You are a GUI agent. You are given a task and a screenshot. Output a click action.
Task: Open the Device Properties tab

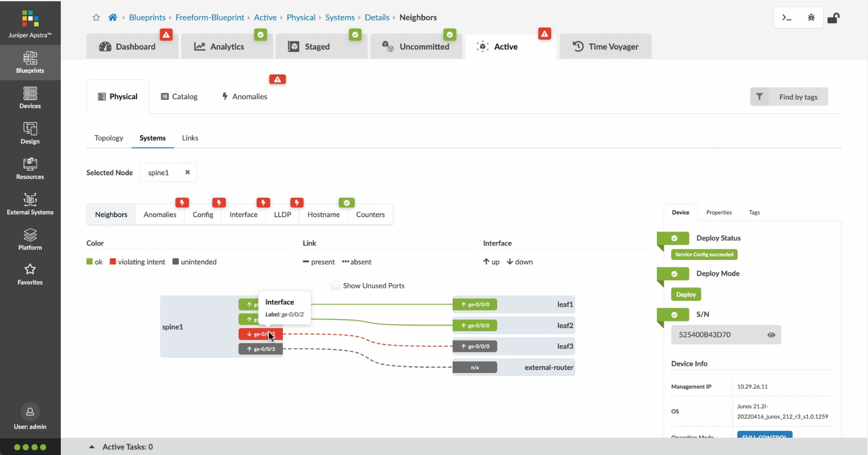pyautogui.click(x=719, y=213)
